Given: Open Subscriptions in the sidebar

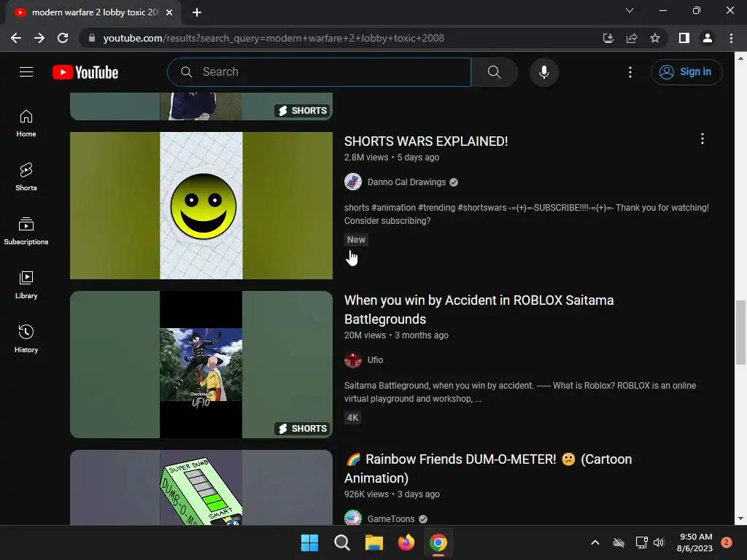Looking at the screenshot, I should click(26, 231).
